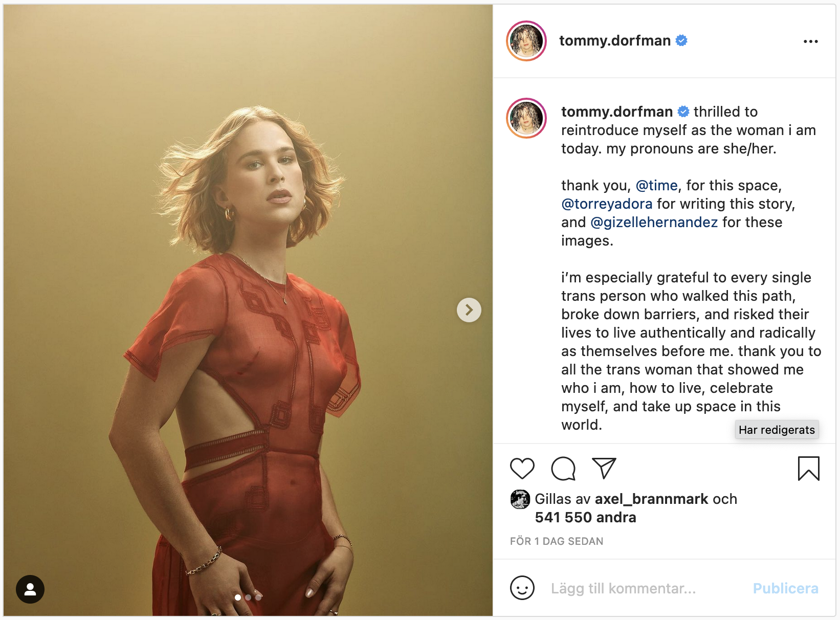Open tommy.dorfman profile from header username

(614, 40)
